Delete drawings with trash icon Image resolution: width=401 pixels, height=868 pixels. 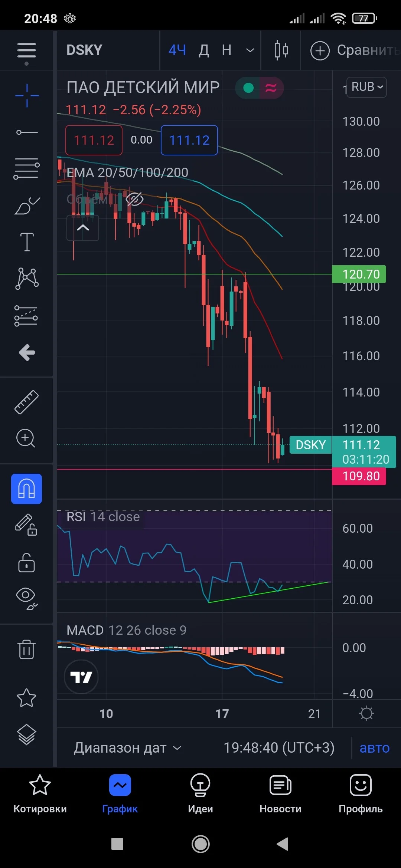pyautogui.click(x=26, y=649)
